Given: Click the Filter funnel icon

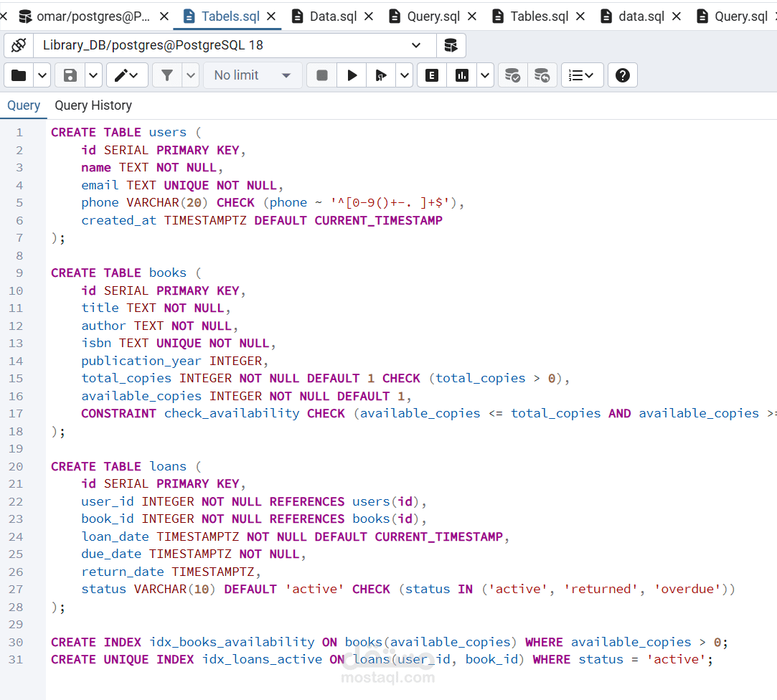Looking at the screenshot, I should [x=167, y=75].
